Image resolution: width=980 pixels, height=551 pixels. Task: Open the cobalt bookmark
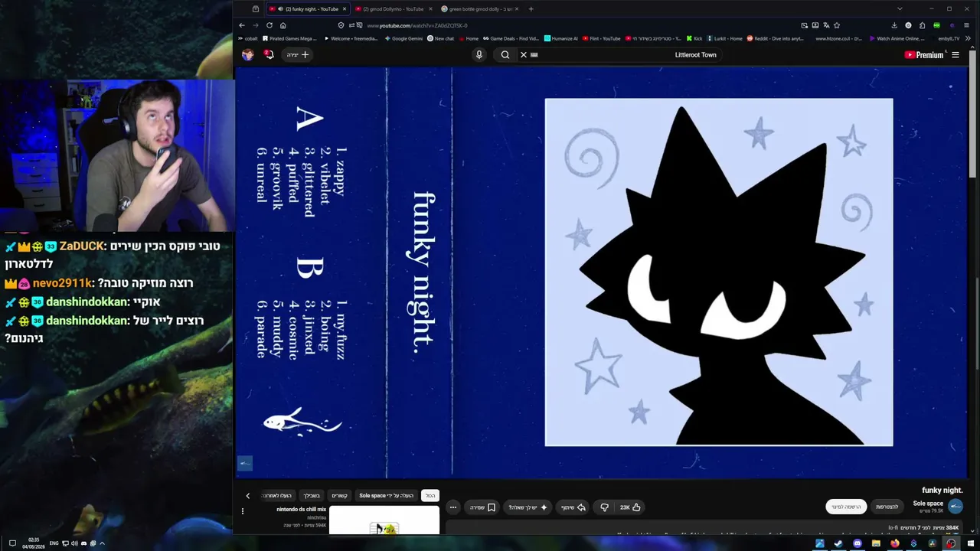(x=248, y=38)
